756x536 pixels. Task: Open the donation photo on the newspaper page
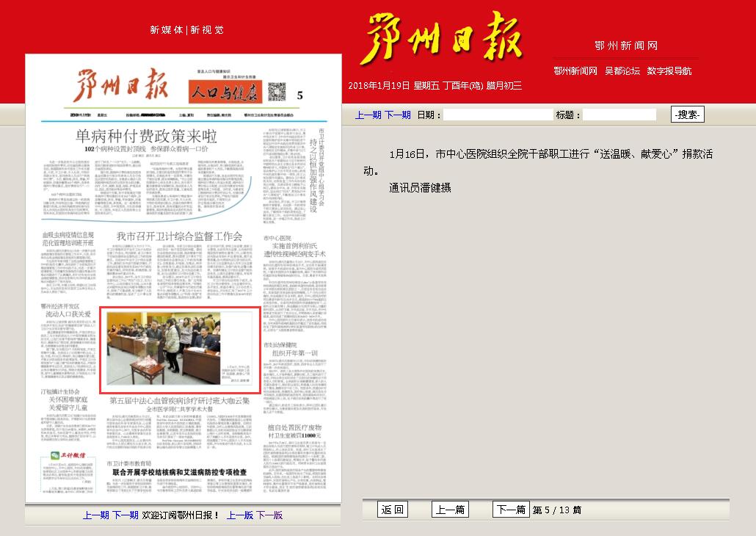pos(164,348)
